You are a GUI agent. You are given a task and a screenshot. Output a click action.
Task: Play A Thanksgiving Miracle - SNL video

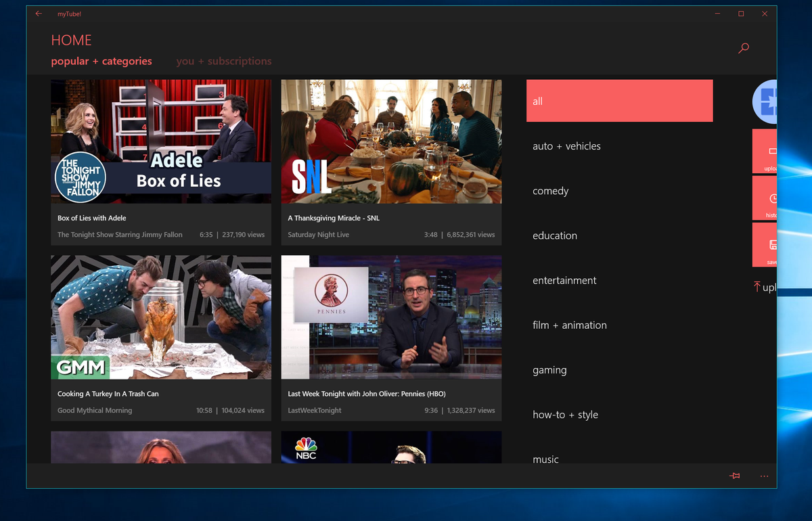(391, 141)
